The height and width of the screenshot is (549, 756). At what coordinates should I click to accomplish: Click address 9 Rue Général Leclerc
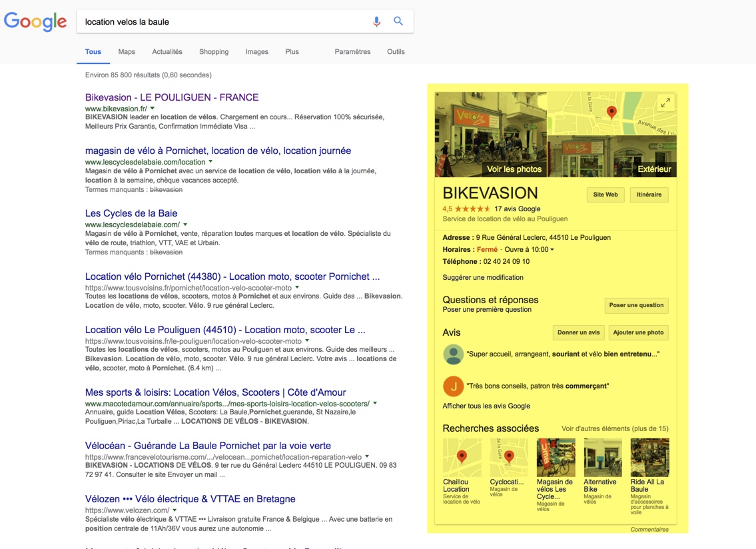(544, 237)
